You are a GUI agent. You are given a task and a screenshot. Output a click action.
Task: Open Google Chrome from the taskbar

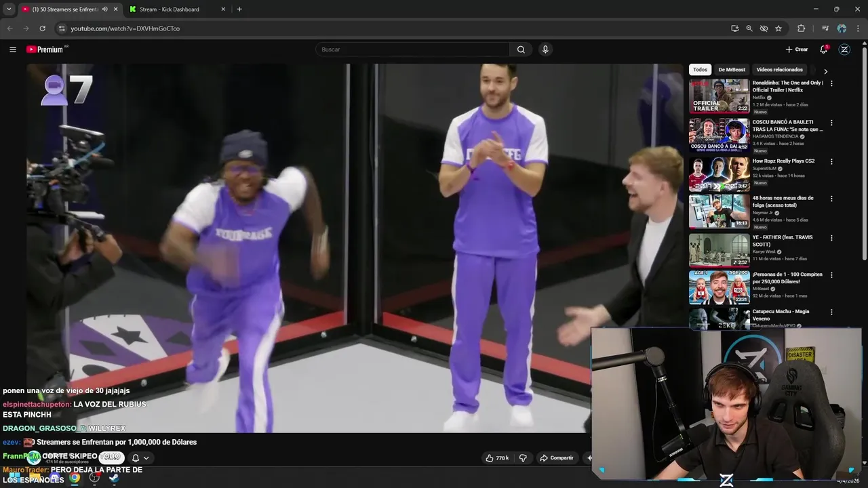75,478
